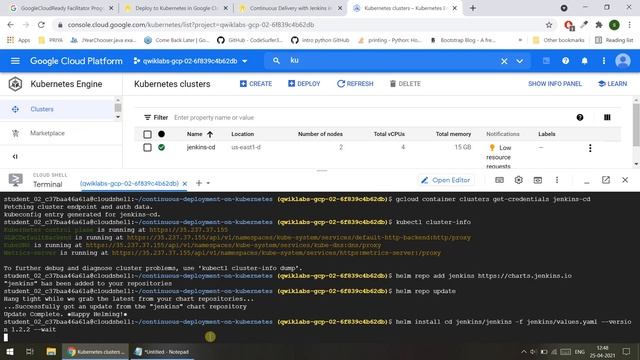Open Other bookmarks folder
Viewport: 640px width, 360px height.
tap(559, 40)
